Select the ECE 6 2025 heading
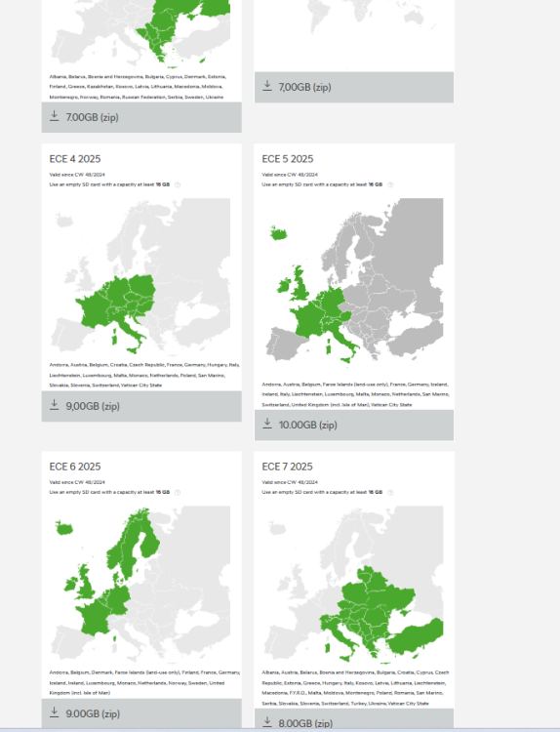 (x=75, y=467)
